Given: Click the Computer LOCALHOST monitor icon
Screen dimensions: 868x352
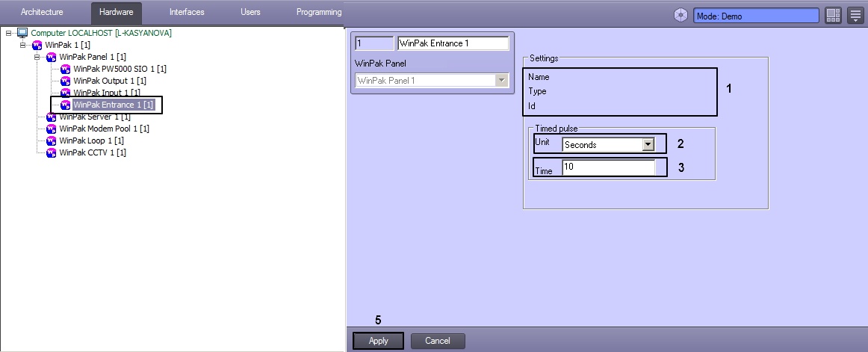Looking at the screenshot, I should click(22, 33).
